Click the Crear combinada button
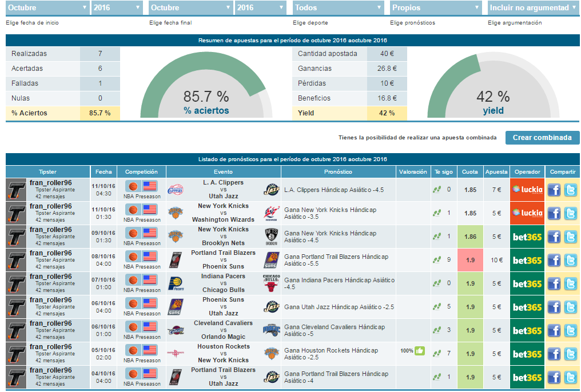Viewport: 581px width, 392px height. point(543,138)
